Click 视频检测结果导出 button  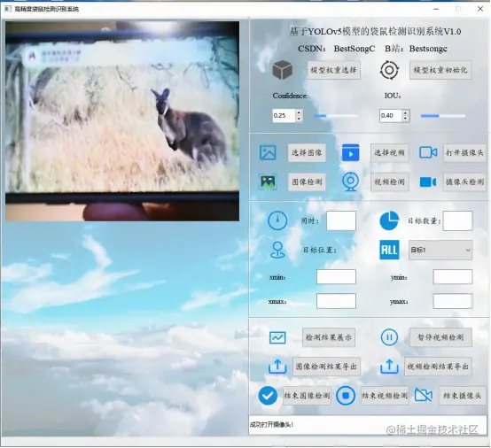pyautogui.click(x=438, y=367)
